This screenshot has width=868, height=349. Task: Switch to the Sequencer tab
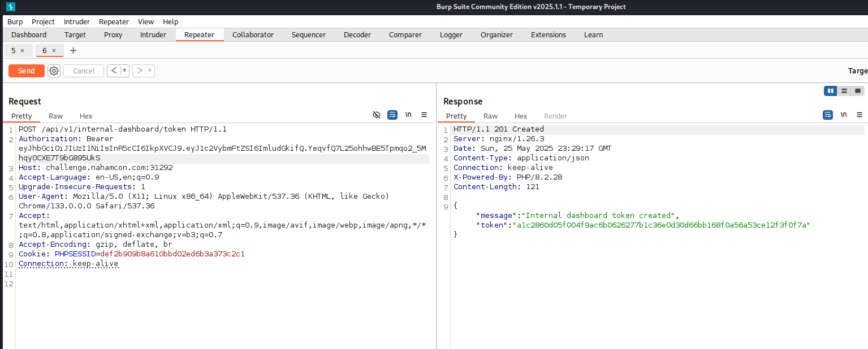[x=309, y=34]
